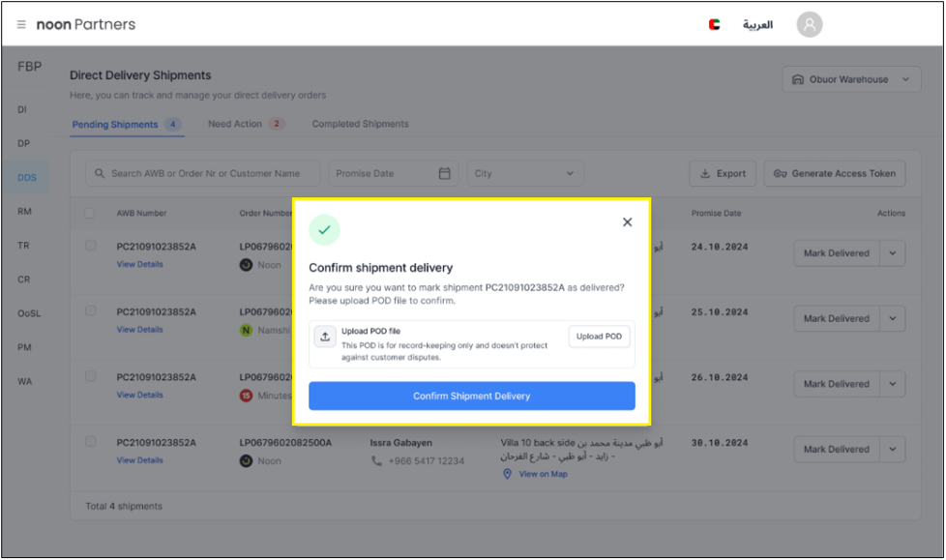Click the Upload POD button
Viewport: 946px width, 560px height.
tap(599, 337)
